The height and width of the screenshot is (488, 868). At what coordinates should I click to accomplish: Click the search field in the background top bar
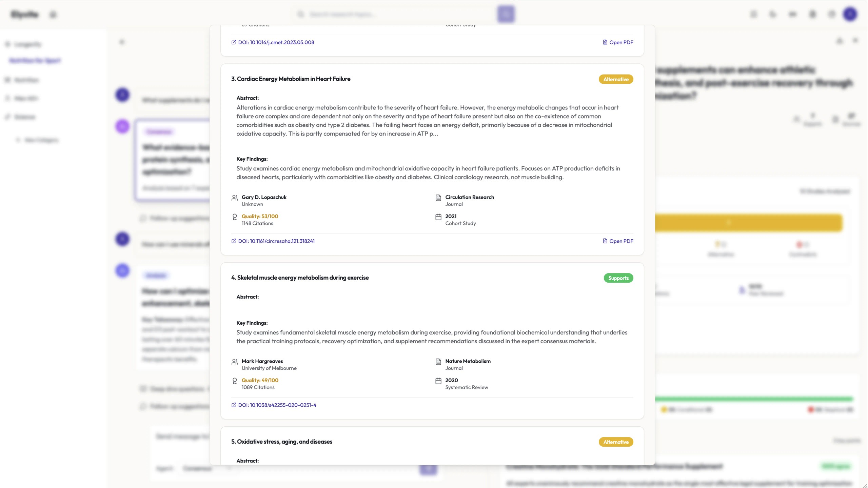click(x=395, y=14)
